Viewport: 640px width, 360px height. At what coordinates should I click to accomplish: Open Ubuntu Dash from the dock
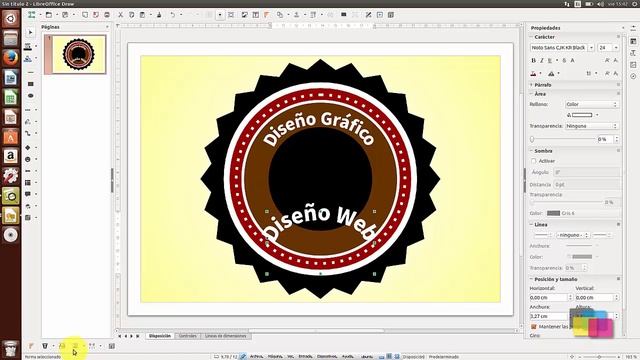[11, 19]
